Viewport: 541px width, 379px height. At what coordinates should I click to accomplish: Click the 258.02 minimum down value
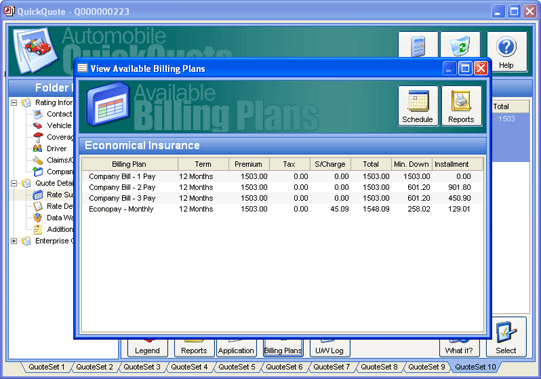pos(419,209)
